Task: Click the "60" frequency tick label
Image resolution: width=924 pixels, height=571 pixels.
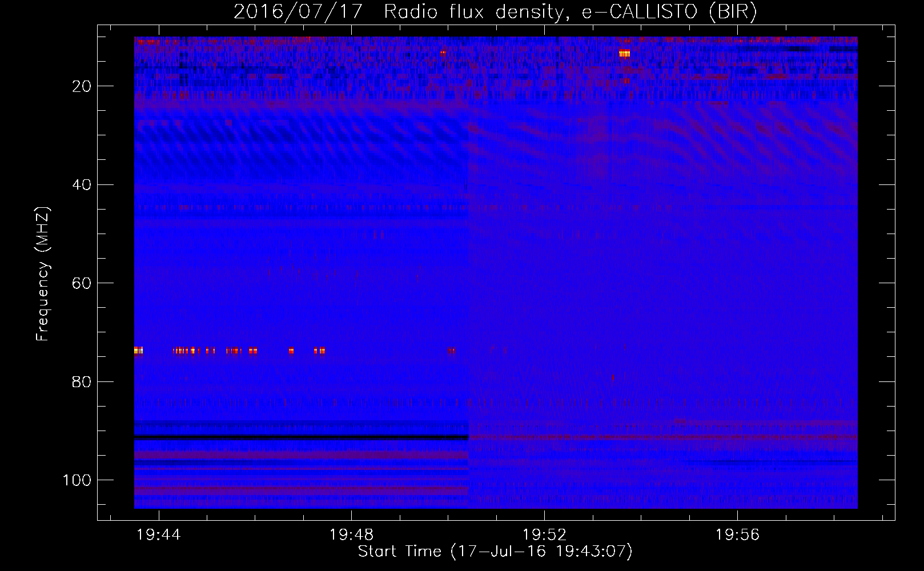Action: point(82,283)
